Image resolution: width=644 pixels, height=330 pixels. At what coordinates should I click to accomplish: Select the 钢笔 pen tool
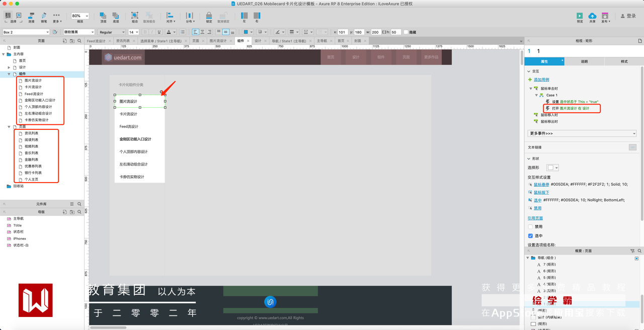(x=44, y=18)
